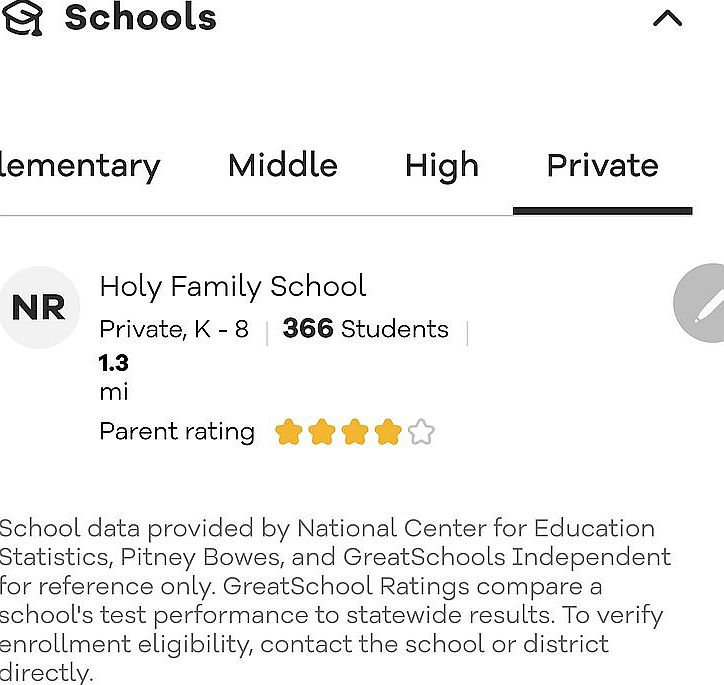The height and width of the screenshot is (685, 724).
Task: Click the Parent rating label
Action: click(x=177, y=432)
